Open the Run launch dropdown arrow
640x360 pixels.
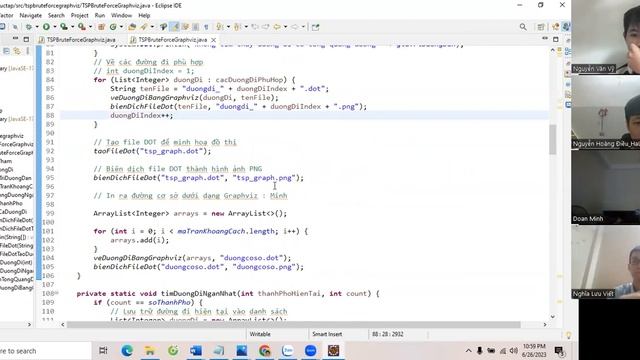tap(55, 27)
